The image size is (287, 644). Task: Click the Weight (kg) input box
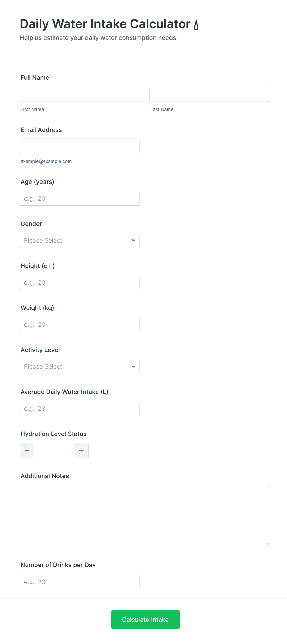pyautogui.click(x=79, y=324)
